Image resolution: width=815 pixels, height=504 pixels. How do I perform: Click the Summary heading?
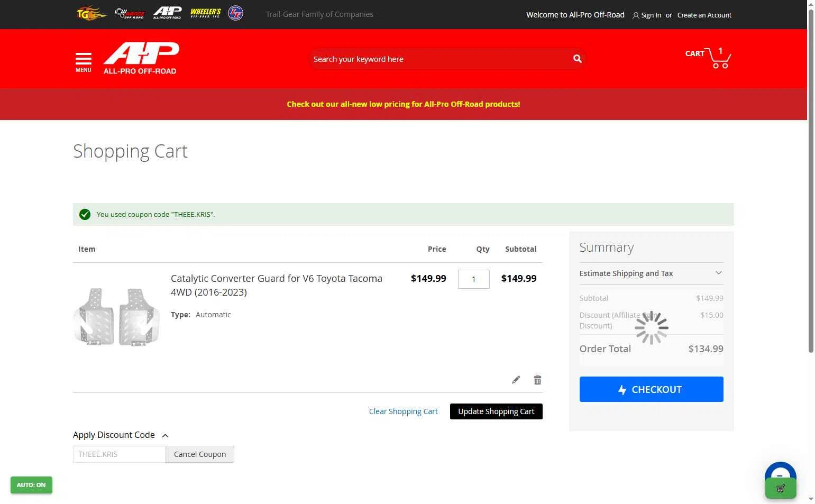pos(607,248)
